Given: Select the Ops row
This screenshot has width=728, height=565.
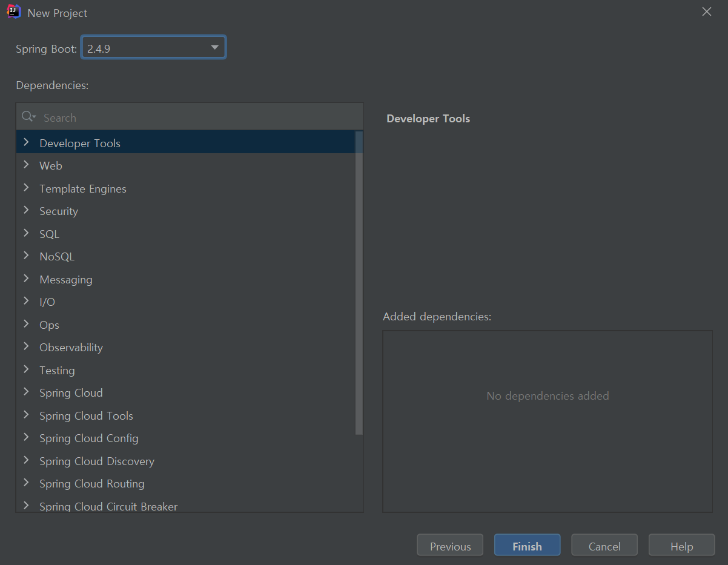Looking at the screenshot, I should coord(186,325).
